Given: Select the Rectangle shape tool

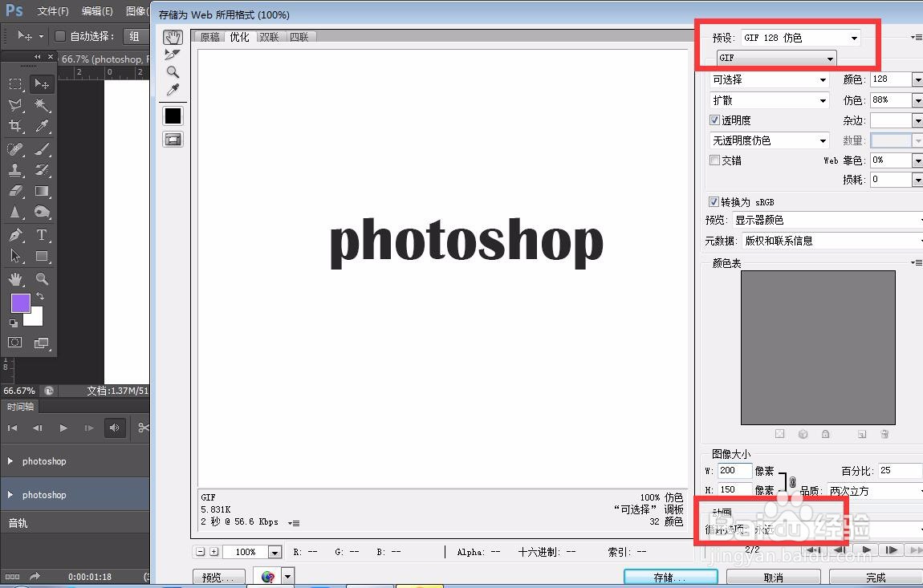Looking at the screenshot, I should 41,256.
